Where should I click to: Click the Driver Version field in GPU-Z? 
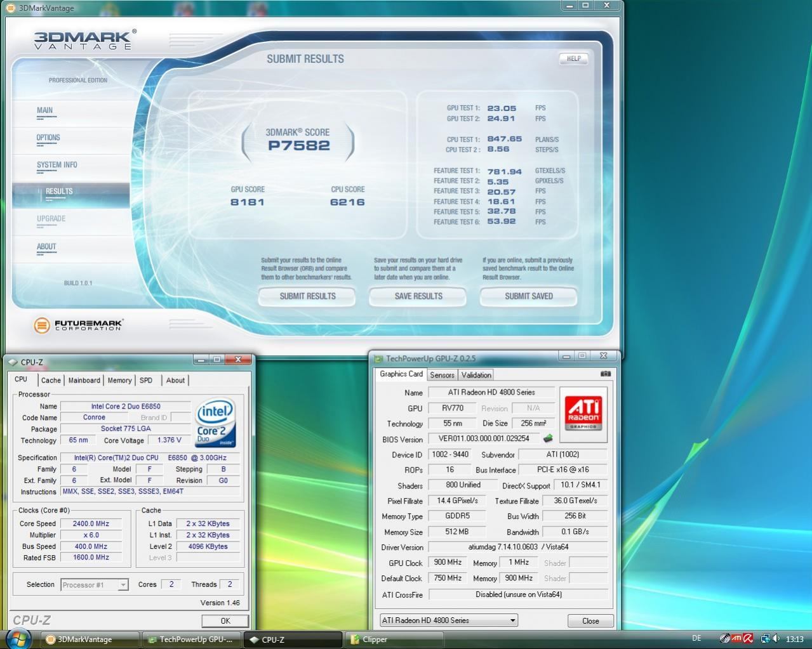coord(518,547)
